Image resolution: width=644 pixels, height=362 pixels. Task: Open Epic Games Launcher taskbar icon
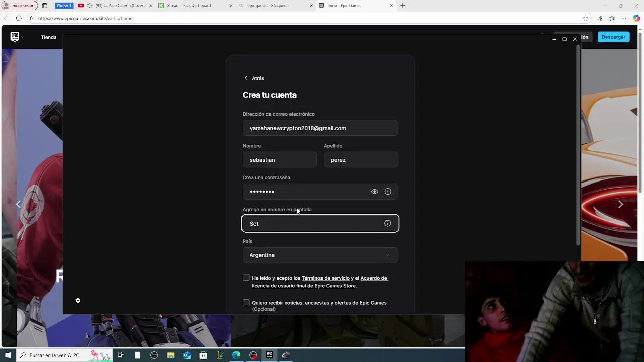click(x=269, y=355)
